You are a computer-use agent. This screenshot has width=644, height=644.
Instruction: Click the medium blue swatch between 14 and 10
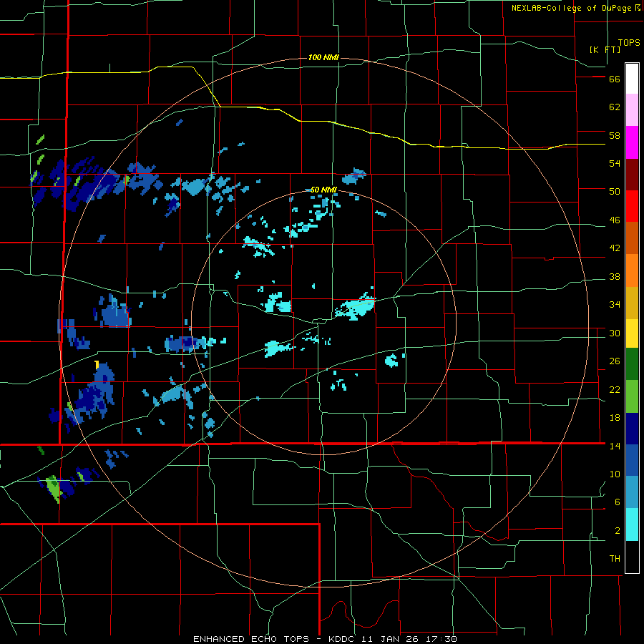(x=632, y=460)
